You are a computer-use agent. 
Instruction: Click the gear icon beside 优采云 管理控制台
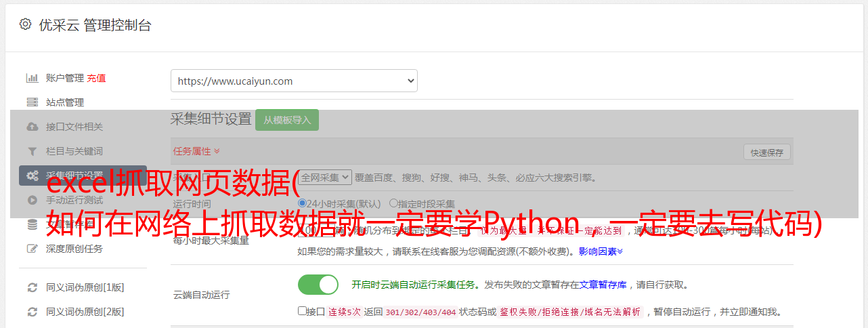click(25, 24)
